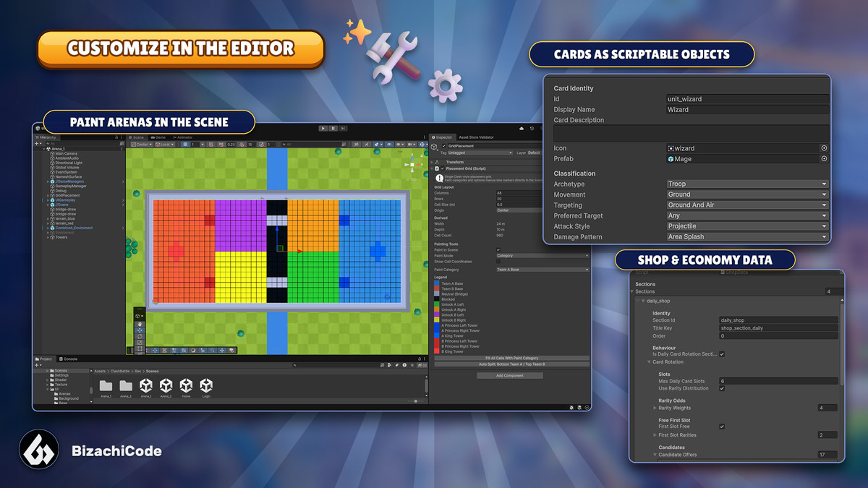Switch to the Animator tab
Viewport: 868px width, 488px height.
[x=183, y=137]
